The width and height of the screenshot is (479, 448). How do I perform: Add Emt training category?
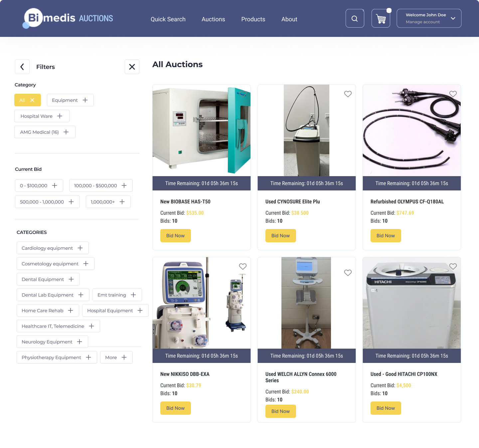tap(117, 295)
